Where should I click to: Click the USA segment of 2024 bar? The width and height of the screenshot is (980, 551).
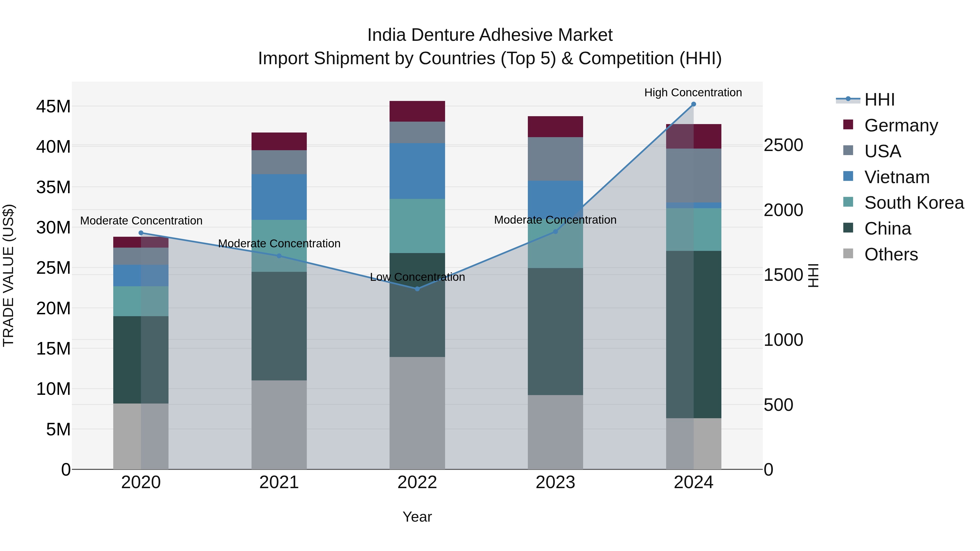pos(694,176)
